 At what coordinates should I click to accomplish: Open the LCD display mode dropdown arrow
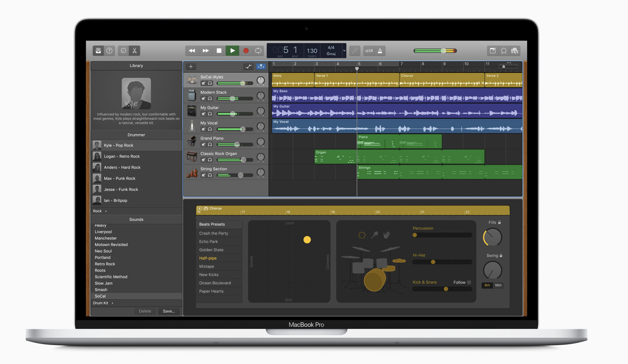(x=344, y=50)
